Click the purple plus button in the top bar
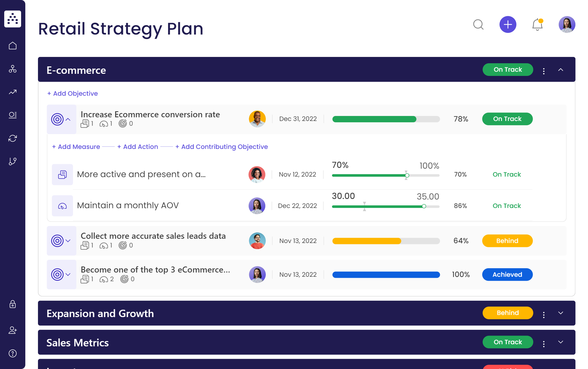The width and height of the screenshot is (588, 369). pos(508,25)
